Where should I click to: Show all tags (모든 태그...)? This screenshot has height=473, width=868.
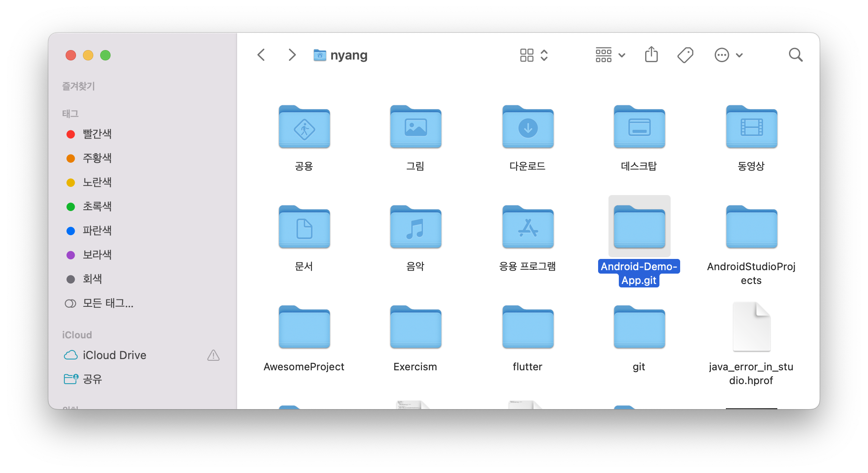(x=108, y=303)
